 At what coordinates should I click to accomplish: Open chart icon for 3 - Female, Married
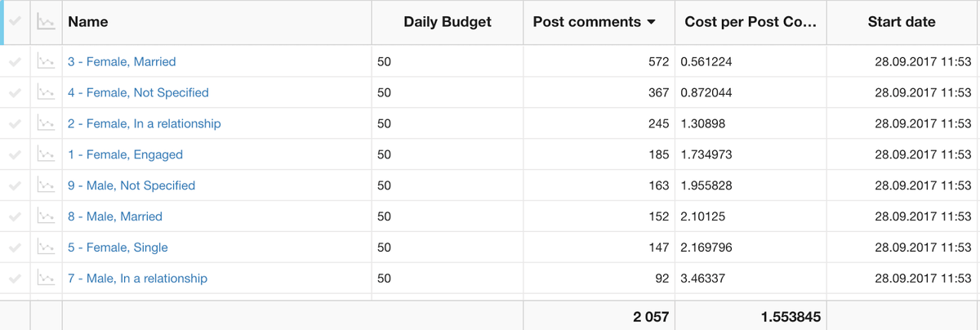point(46,62)
